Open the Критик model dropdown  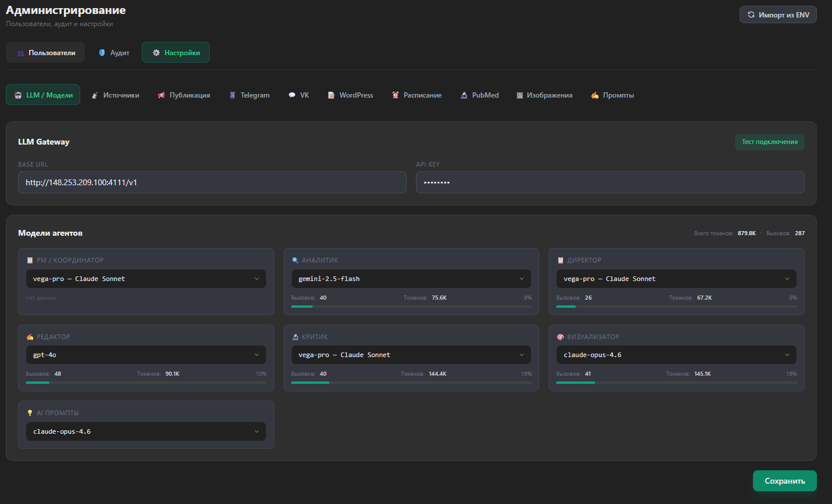coord(411,355)
